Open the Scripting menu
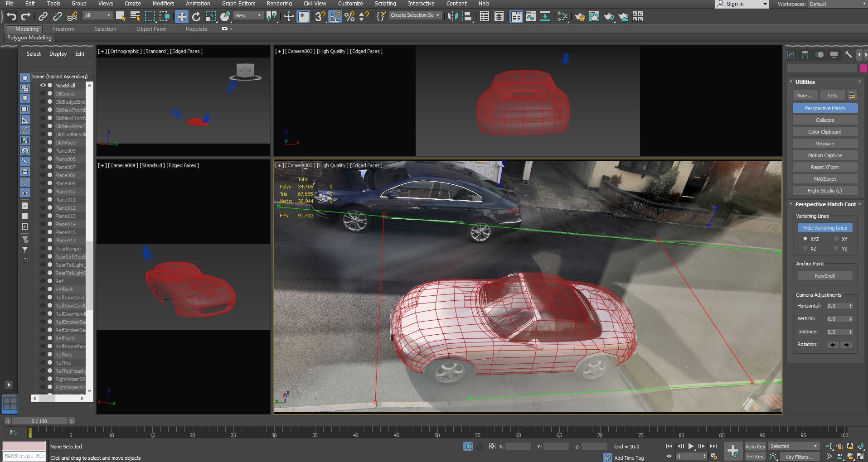Screen dimensions: 868x462 pyautogui.click(x=385, y=4)
